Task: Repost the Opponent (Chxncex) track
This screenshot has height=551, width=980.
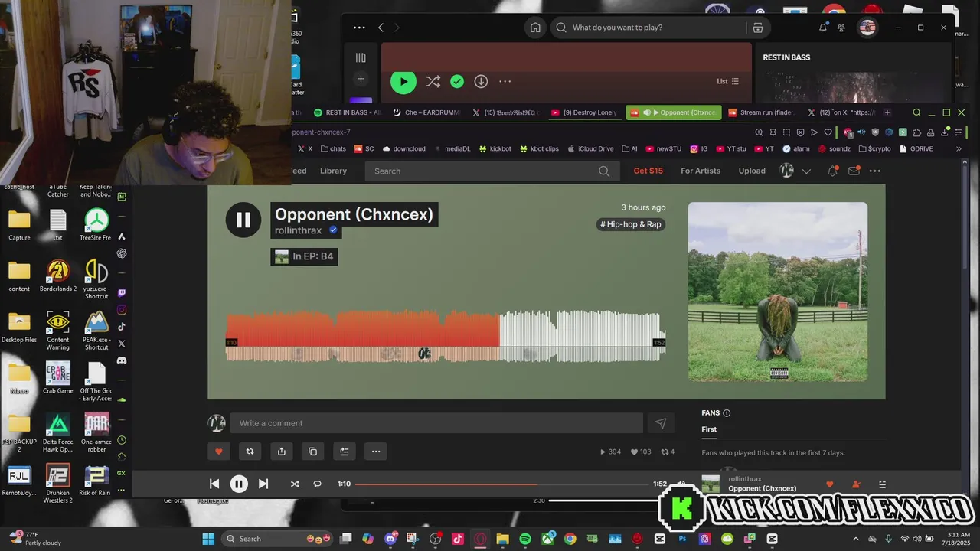Action: pyautogui.click(x=250, y=452)
